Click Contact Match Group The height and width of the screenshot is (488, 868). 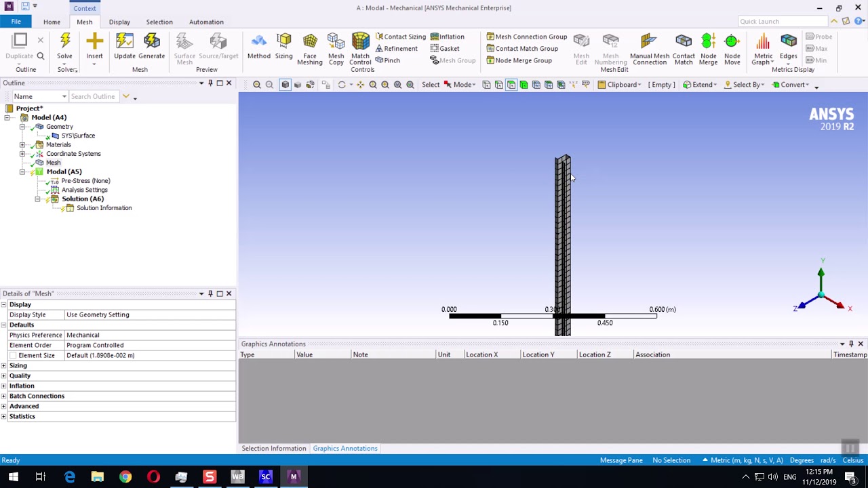tap(522, 49)
